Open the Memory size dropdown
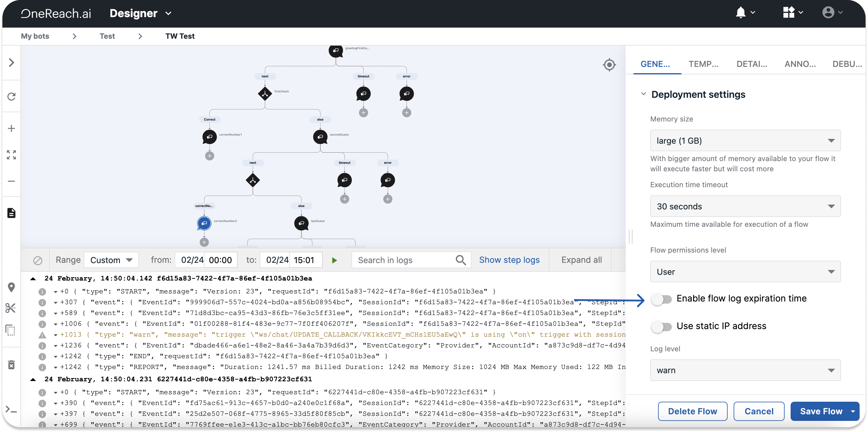Screen dimensions: 868x432 [745, 140]
